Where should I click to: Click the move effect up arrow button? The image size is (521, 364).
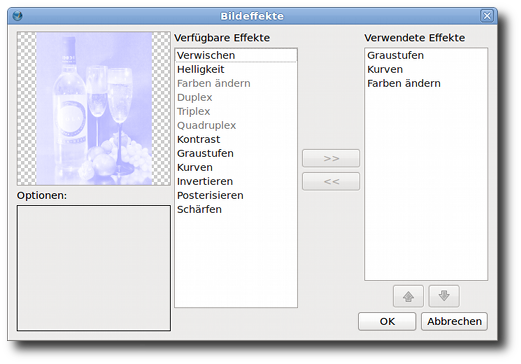(x=408, y=296)
